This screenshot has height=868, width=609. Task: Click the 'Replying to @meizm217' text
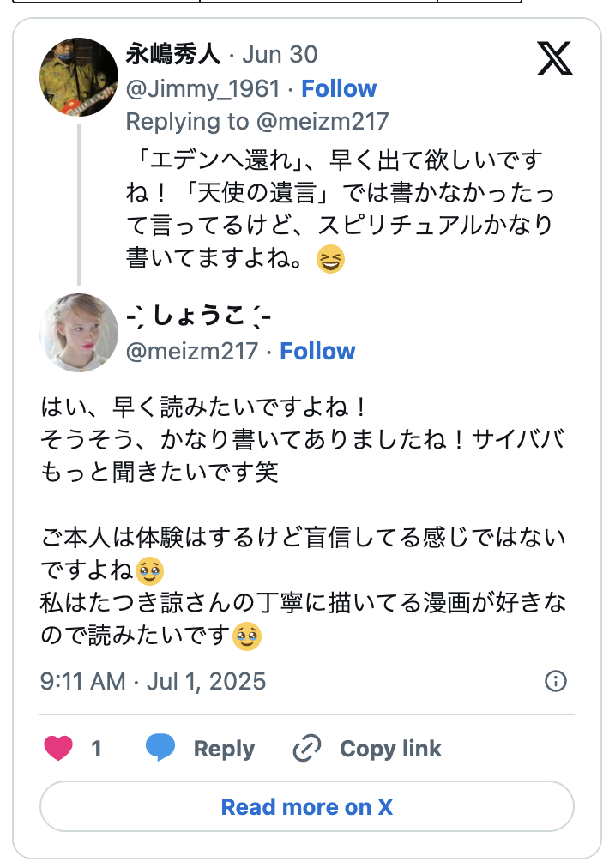(257, 121)
